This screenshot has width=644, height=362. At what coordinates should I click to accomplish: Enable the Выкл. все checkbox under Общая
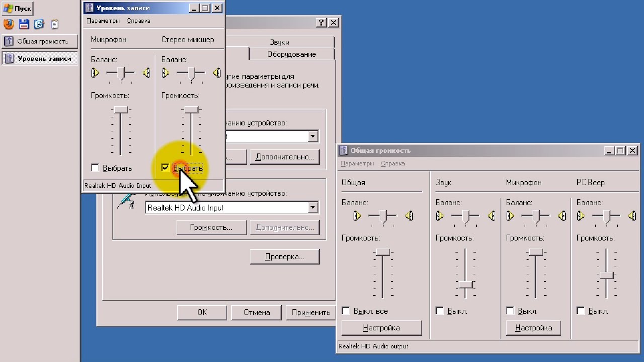[x=346, y=311]
